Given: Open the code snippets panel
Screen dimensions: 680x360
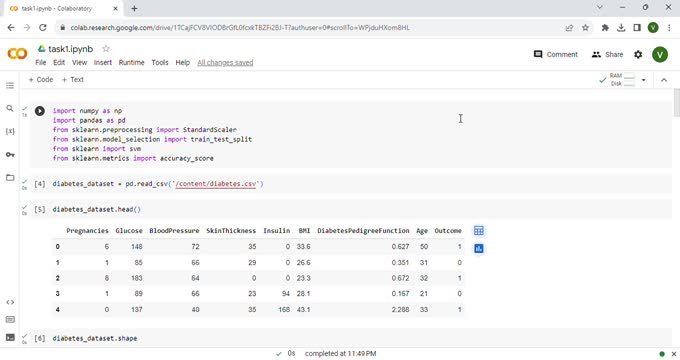Looking at the screenshot, I should point(10,302).
